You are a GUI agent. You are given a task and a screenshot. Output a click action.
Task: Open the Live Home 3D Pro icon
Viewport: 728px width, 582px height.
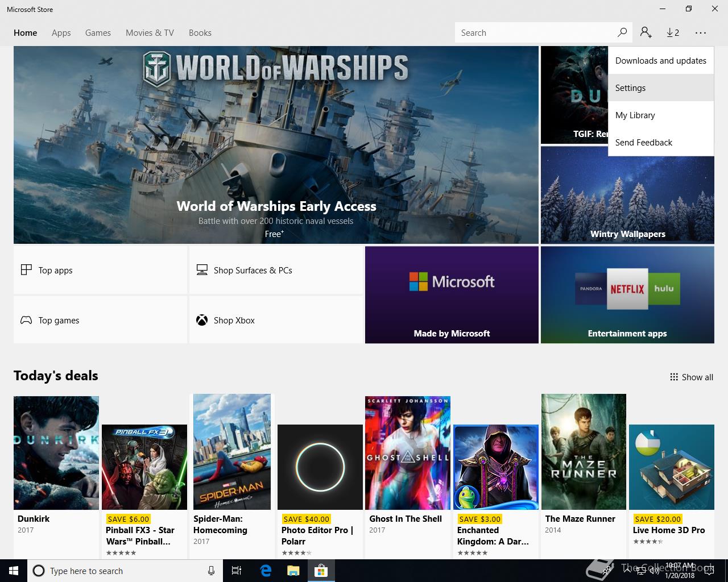pos(672,467)
